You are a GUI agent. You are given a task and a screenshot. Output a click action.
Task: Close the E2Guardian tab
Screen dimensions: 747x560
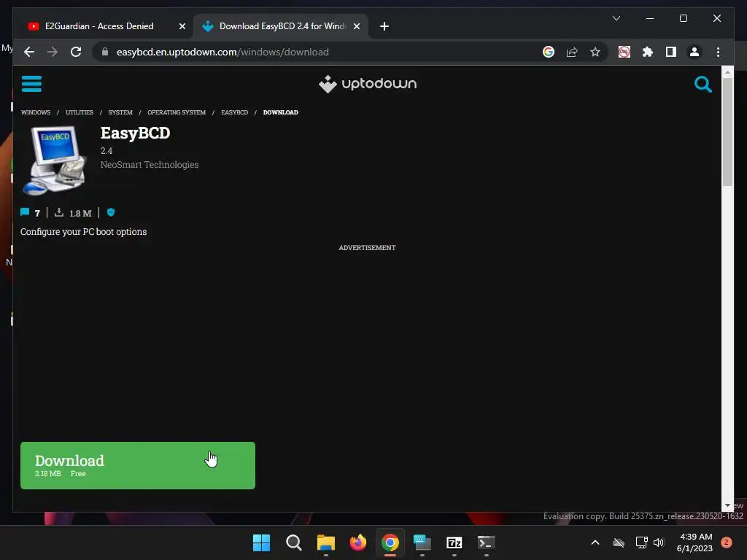pos(182,26)
